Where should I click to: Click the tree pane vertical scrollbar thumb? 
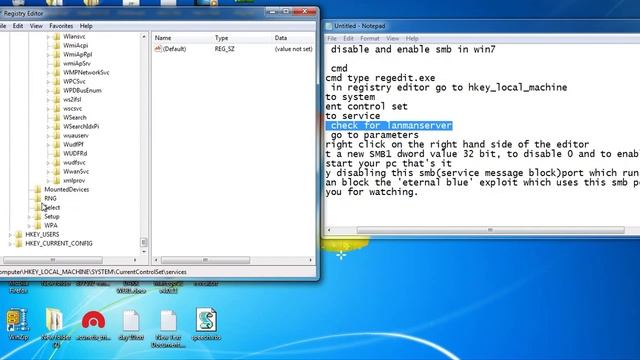click(x=144, y=242)
